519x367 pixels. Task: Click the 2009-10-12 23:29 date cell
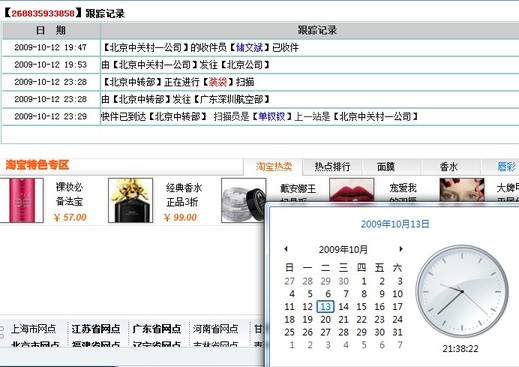51,116
